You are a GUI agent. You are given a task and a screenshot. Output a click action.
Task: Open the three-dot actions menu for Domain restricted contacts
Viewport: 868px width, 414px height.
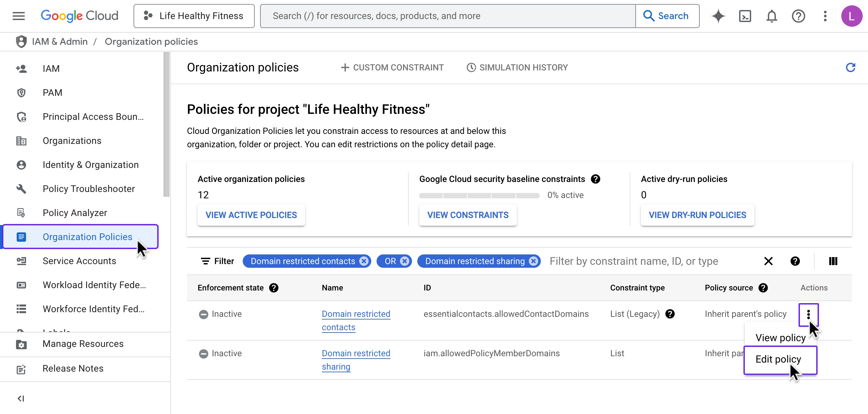808,315
